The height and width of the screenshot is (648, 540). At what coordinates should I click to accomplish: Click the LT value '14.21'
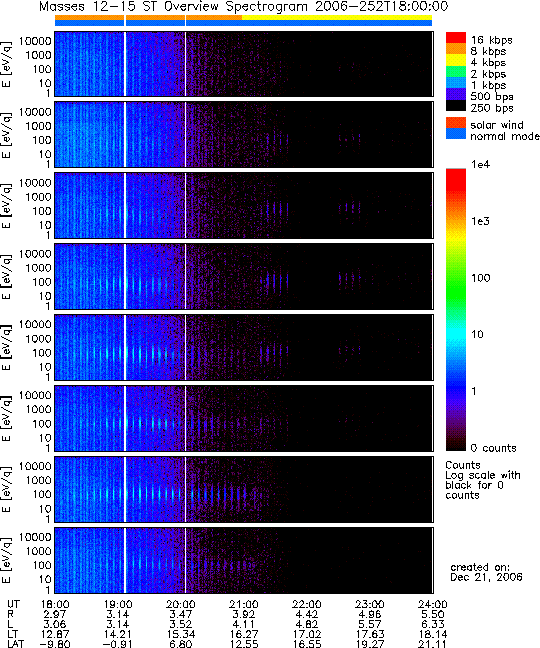118,634
